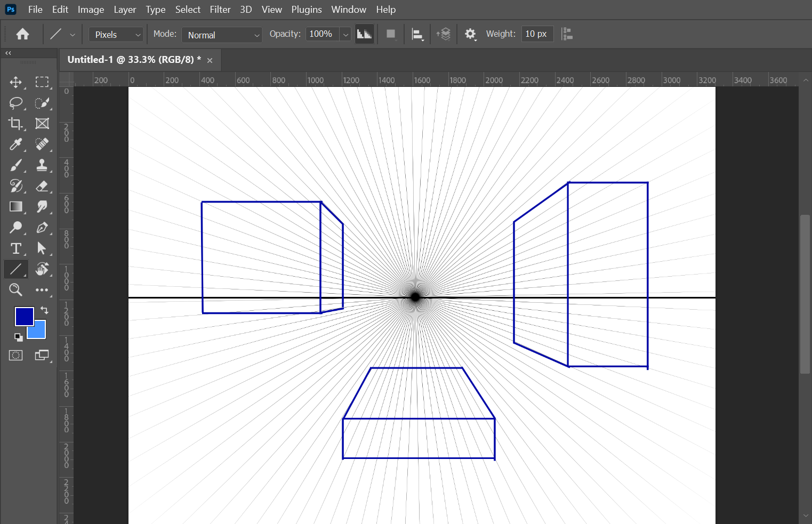
Task: Open the Filter menu
Action: click(220, 9)
